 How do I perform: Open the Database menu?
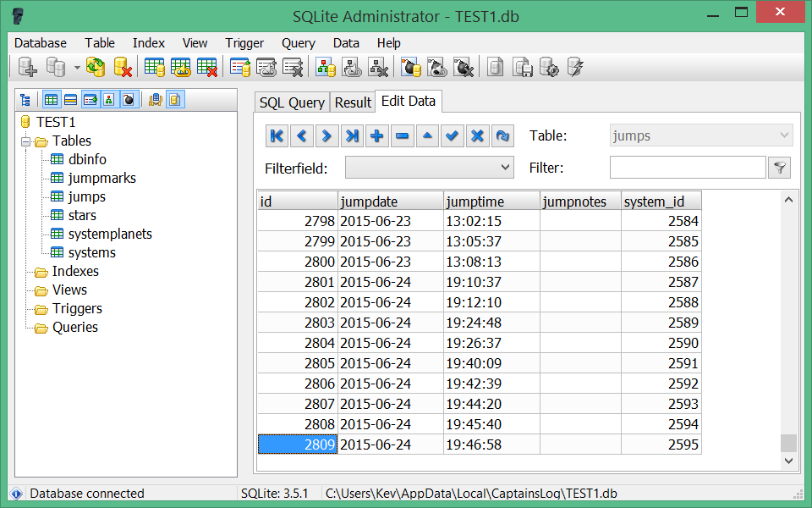pos(41,43)
